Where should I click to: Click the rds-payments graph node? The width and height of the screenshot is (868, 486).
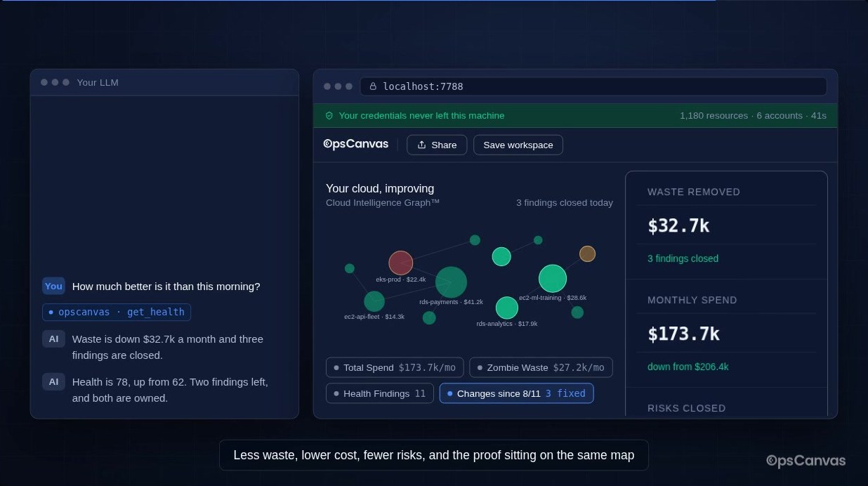coord(451,282)
